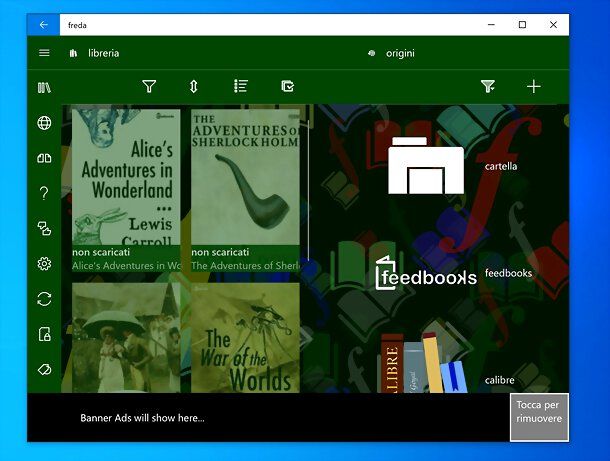Click the calibre books logo
Viewport: 610px width, 461px height.
pos(423,363)
